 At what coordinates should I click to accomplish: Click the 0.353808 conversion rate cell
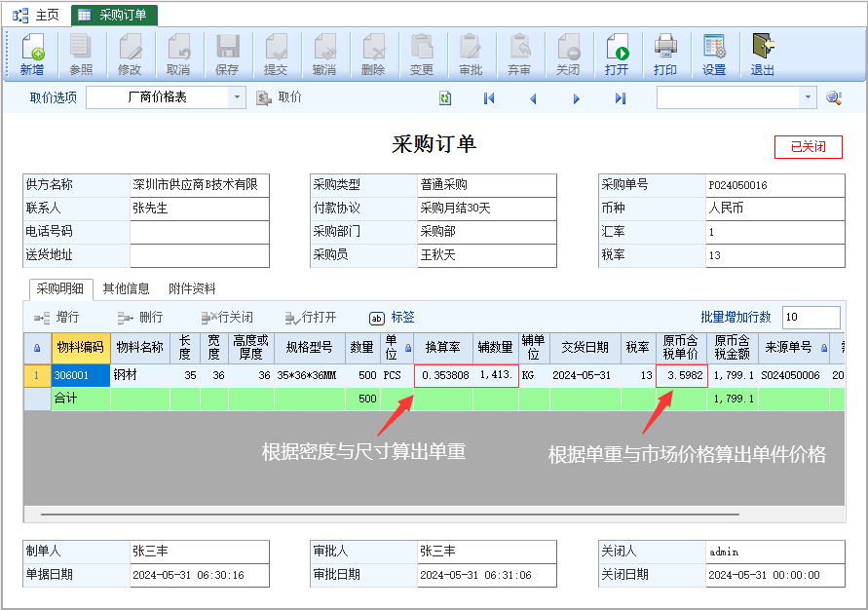pos(443,376)
